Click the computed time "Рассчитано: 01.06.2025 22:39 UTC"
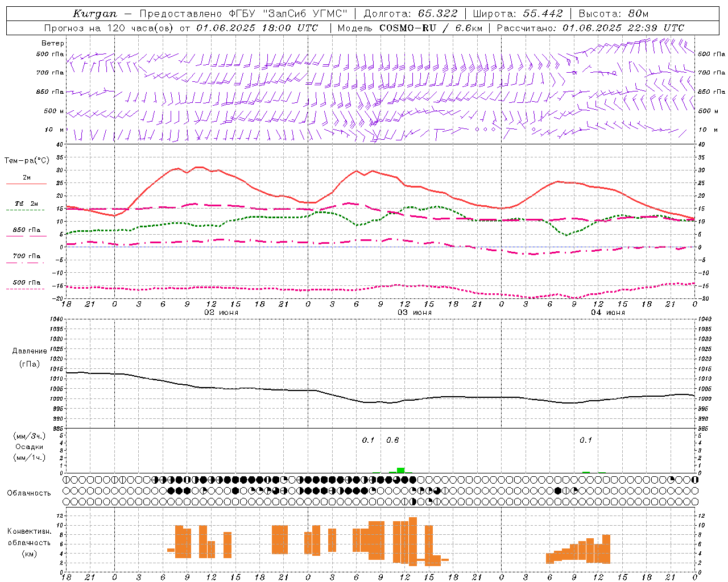 click(590, 28)
